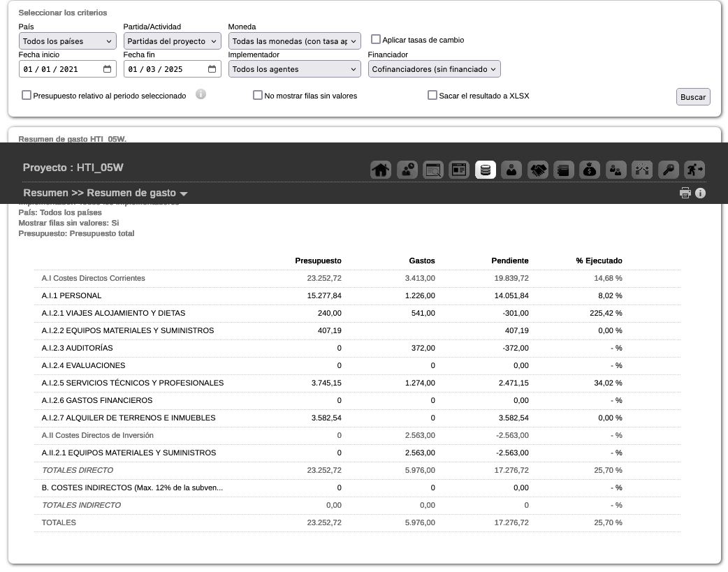Check No mostrar filas sin valores
The image size is (728, 572).
pyautogui.click(x=258, y=96)
